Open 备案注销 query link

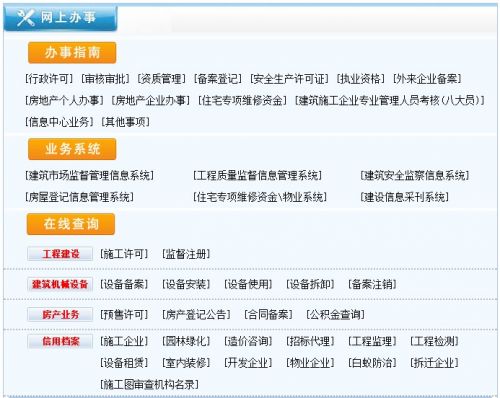pyautogui.click(x=372, y=284)
